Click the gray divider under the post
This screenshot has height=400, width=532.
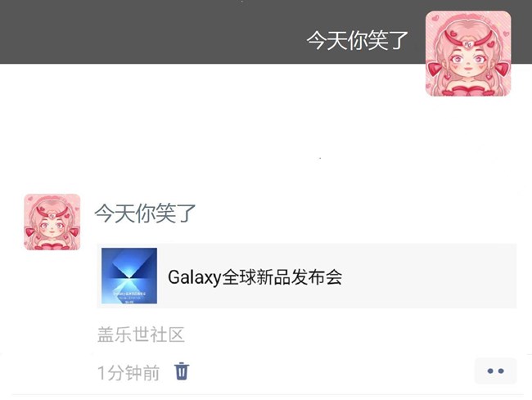coord(268,394)
